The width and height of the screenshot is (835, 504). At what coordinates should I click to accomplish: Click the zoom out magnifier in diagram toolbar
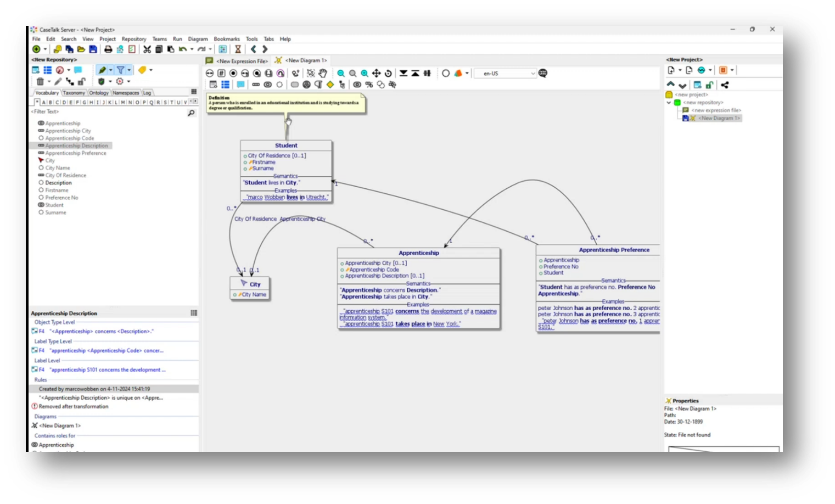pos(341,73)
